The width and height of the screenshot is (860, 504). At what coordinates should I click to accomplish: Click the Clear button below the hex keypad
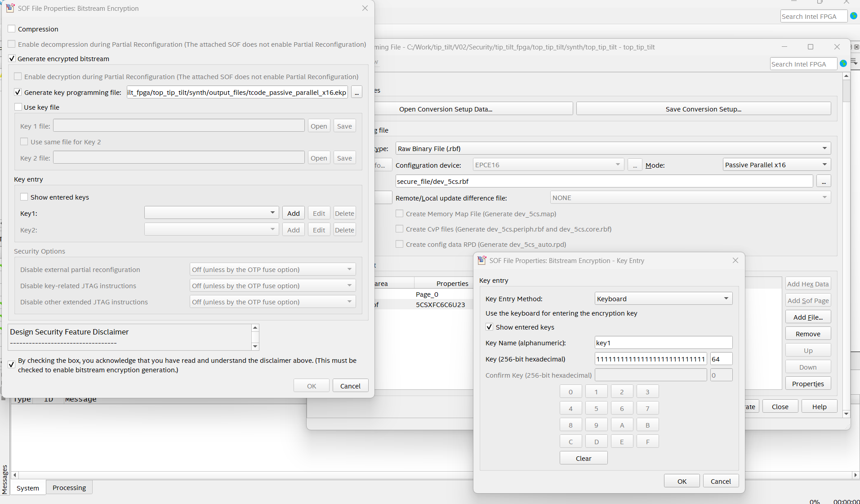583,459
